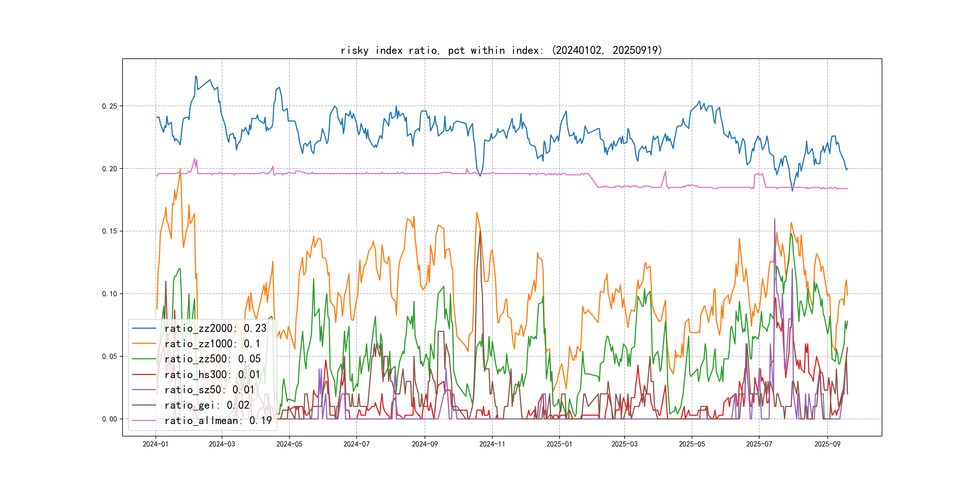Click the 2024-01 x-axis tick label
Viewport: 980px width, 490px height.
[155, 444]
